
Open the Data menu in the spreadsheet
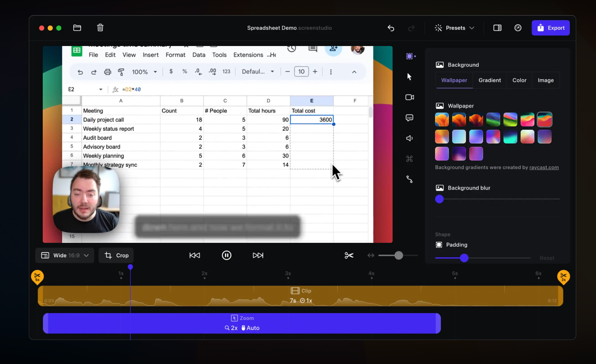point(199,55)
